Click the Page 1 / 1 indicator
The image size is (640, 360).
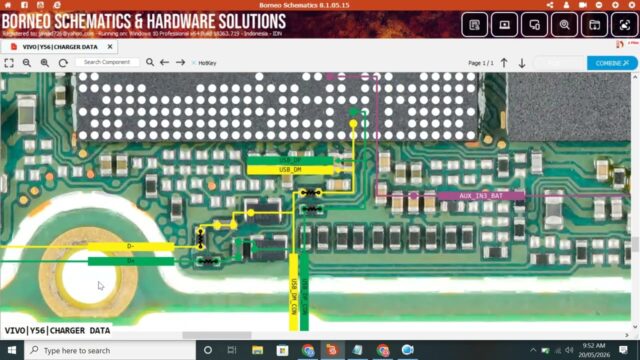point(480,63)
